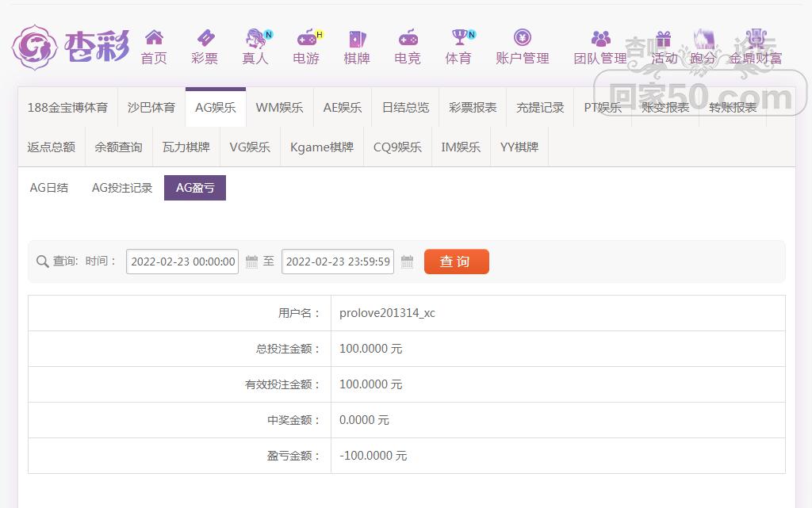Click the 首页 home icon
The height and width of the screenshot is (508, 812).
pyautogui.click(x=154, y=38)
